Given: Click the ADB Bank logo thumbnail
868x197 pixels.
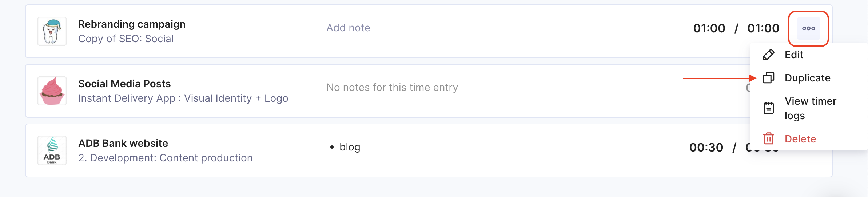Looking at the screenshot, I should (x=52, y=150).
